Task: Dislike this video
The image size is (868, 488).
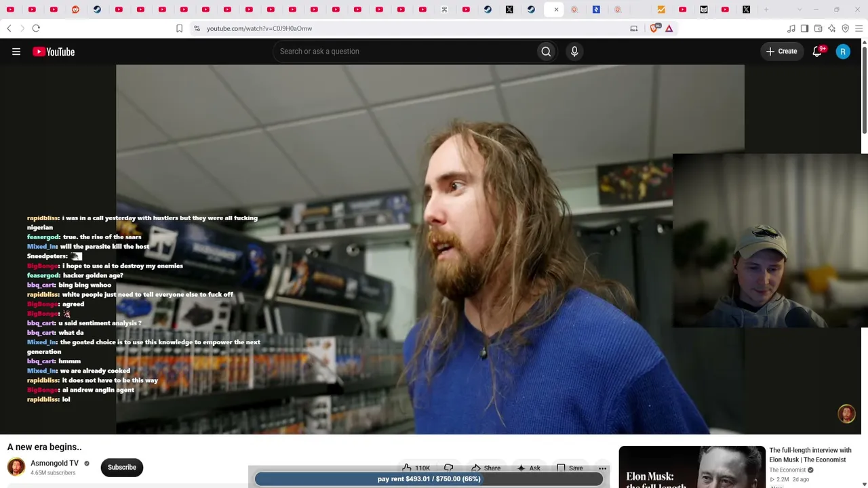Action: pyautogui.click(x=448, y=468)
